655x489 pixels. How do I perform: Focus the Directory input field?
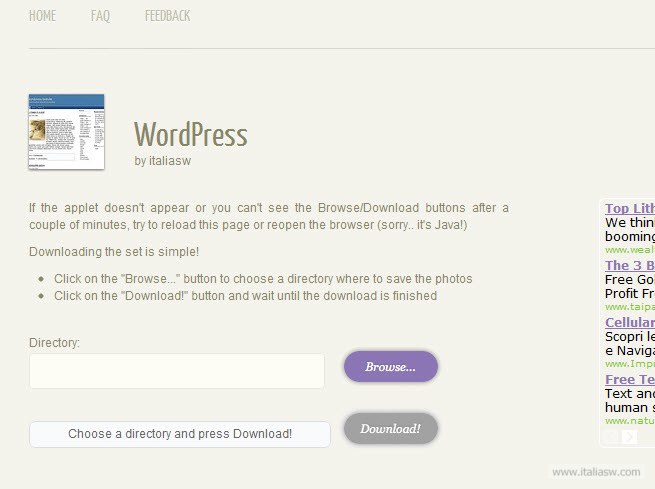point(177,371)
